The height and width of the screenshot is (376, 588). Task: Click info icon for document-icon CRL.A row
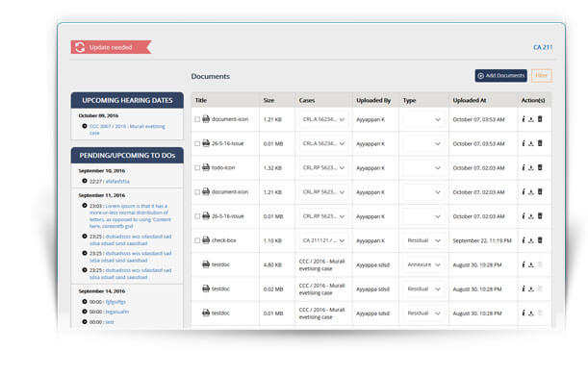pos(524,119)
